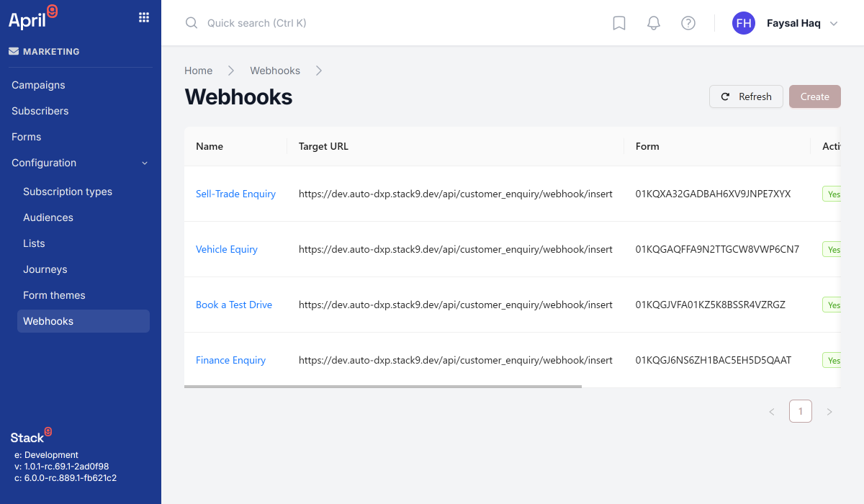Open Sell-Trade Enquiry webhook
864x504 pixels.
coord(235,194)
